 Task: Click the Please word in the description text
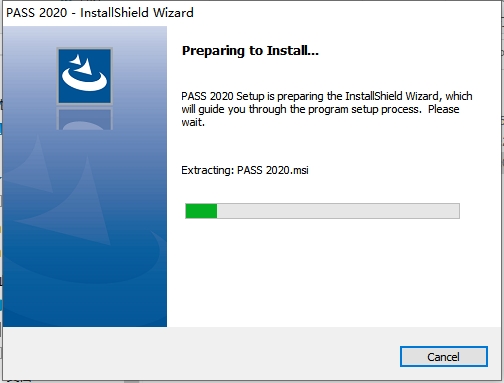pyautogui.click(x=444, y=109)
